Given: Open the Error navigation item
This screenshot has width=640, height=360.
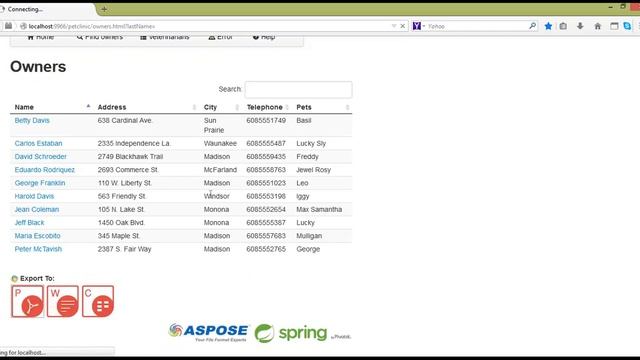Looking at the screenshot, I should point(220,37).
